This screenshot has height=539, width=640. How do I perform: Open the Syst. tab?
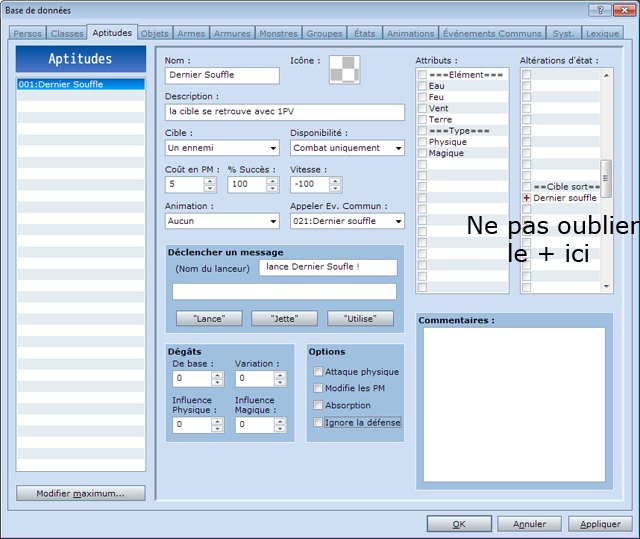tap(564, 33)
